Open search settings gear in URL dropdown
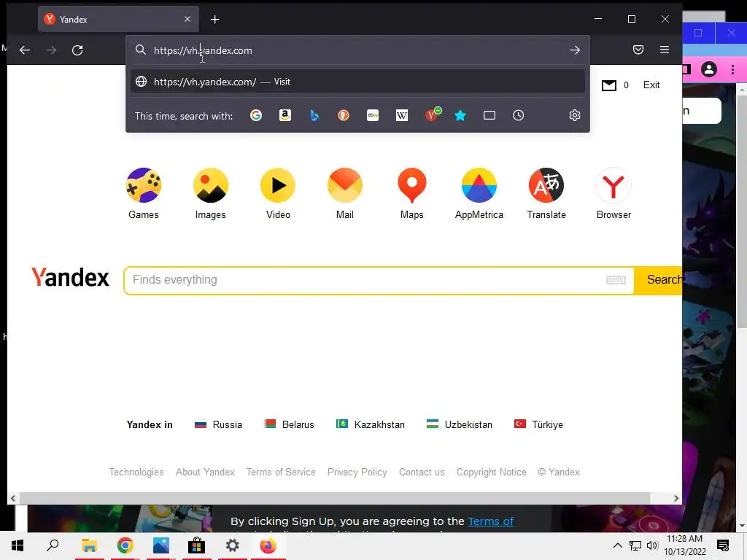Image resolution: width=747 pixels, height=560 pixels. (575, 115)
